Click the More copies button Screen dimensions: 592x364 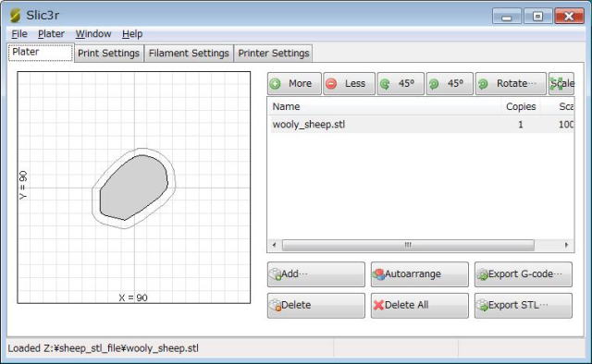tap(294, 83)
